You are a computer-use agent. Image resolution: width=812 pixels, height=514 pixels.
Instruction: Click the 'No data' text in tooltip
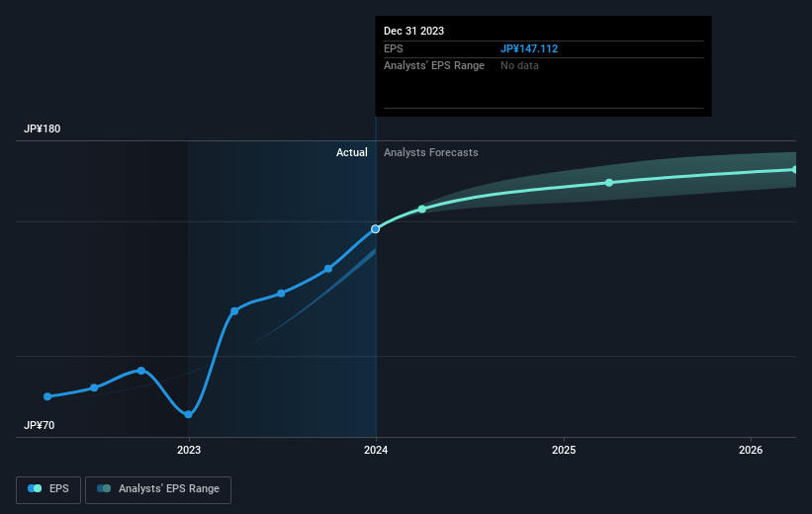click(x=519, y=66)
